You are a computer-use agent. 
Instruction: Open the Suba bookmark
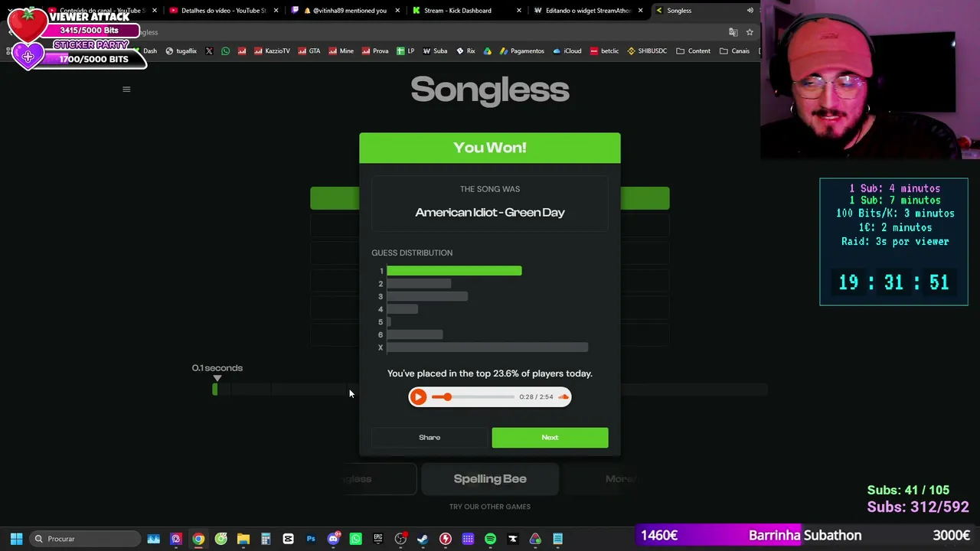pyautogui.click(x=434, y=51)
